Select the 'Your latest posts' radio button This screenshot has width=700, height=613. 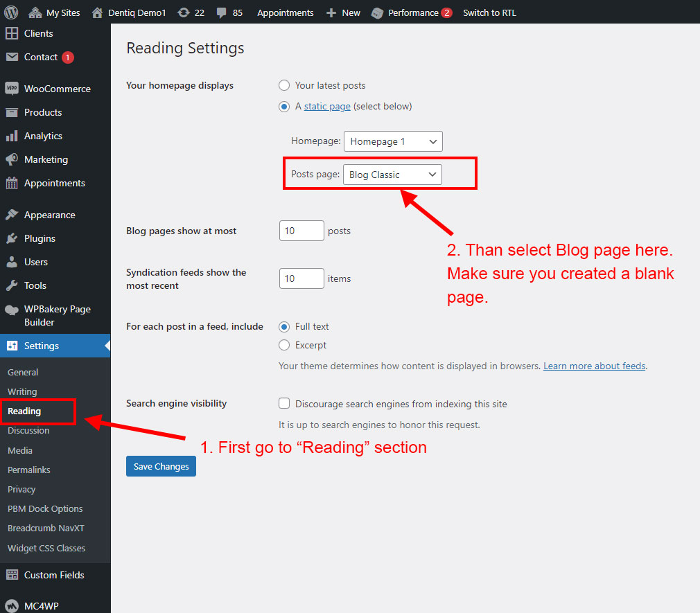click(284, 85)
